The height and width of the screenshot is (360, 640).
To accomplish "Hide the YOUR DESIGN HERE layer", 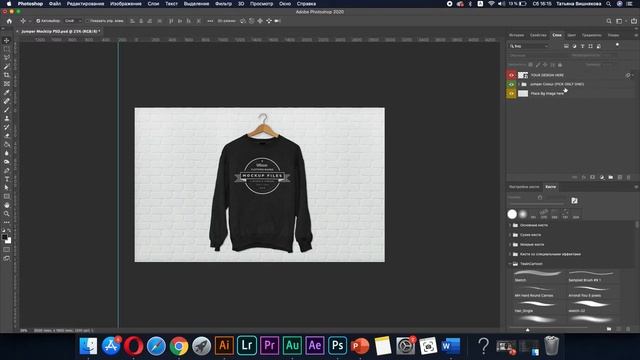I will [511, 75].
